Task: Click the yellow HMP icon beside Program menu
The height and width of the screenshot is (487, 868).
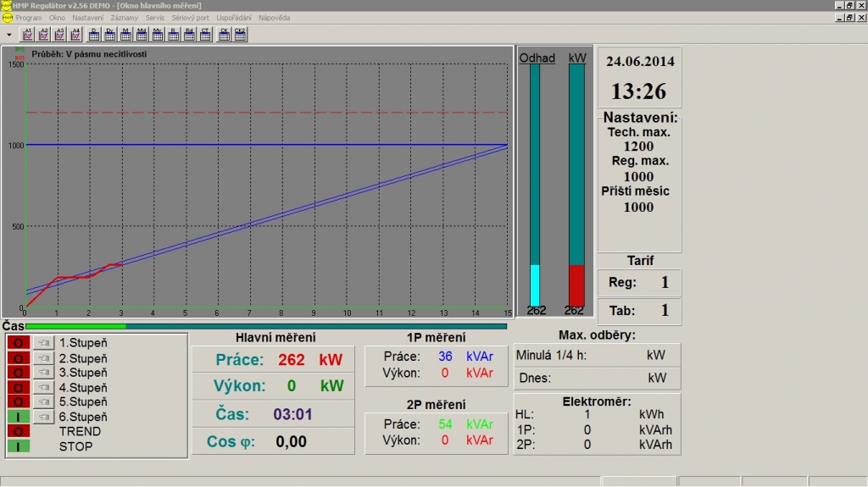Action: pyautogui.click(x=7, y=18)
